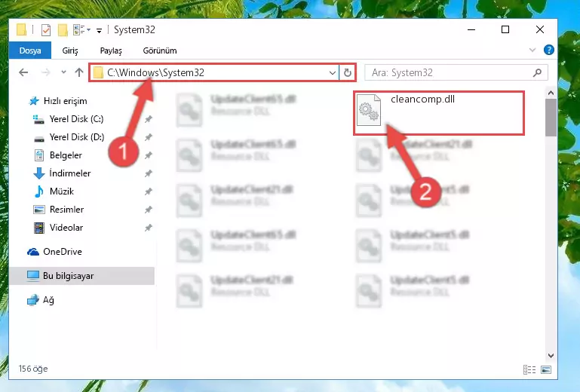Click the 156 öğe status text
Screen dimensions: 580x392
(33, 369)
